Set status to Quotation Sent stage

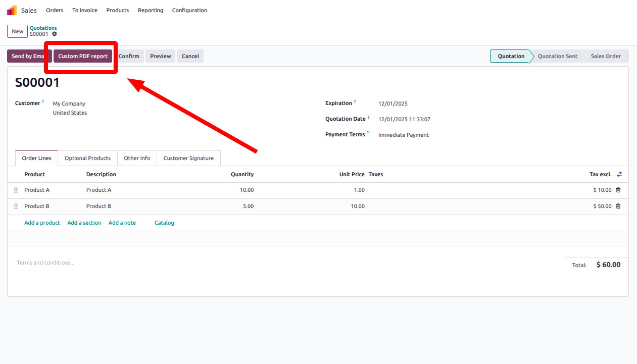[x=557, y=56]
